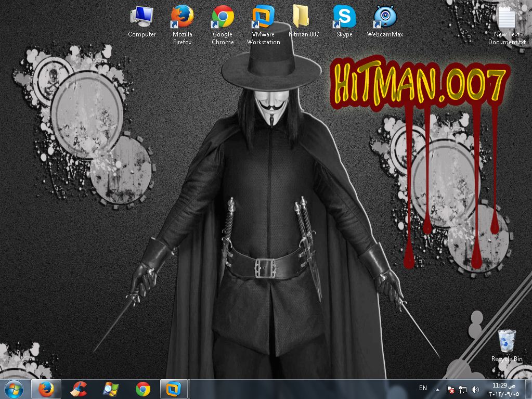
Task: Open the EN language bar selector
Action: click(423, 388)
